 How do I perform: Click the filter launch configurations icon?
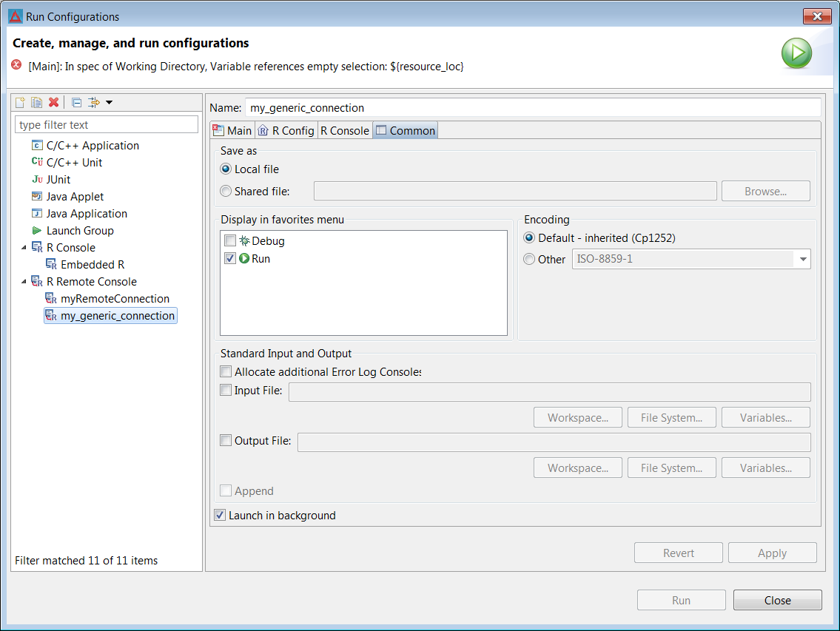click(x=94, y=102)
